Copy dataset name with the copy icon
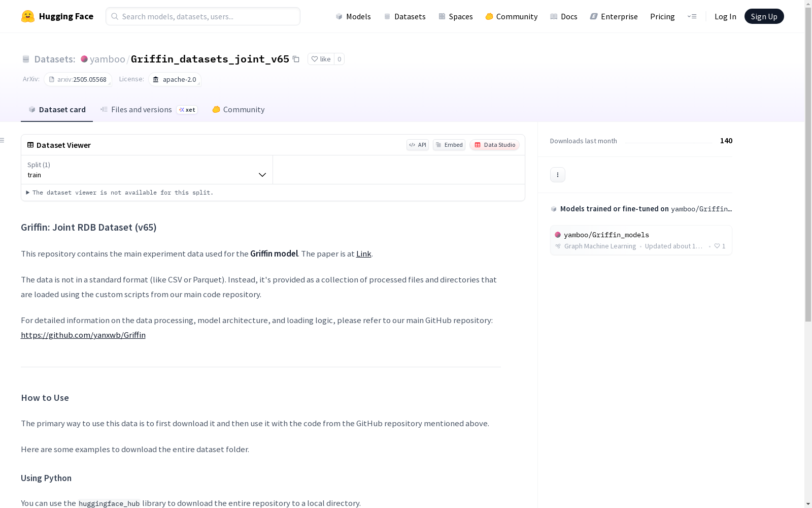This screenshot has width=812, height=508. pyautogui.click(x=296, y=59)
